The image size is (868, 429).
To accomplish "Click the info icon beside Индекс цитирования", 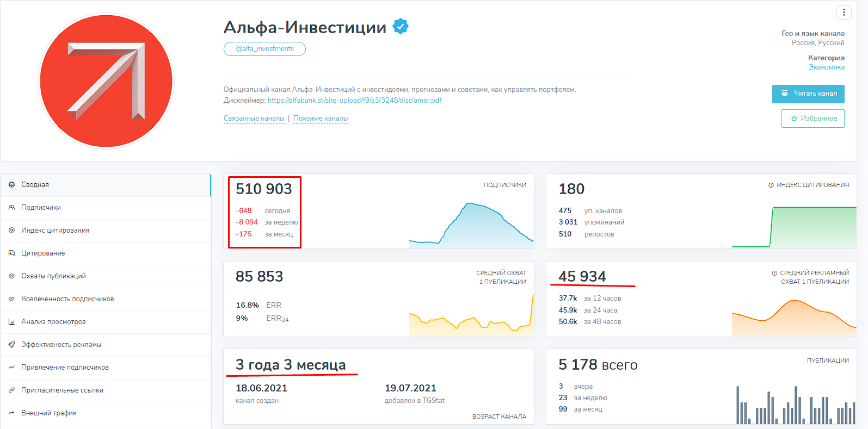I will [771, 185].
